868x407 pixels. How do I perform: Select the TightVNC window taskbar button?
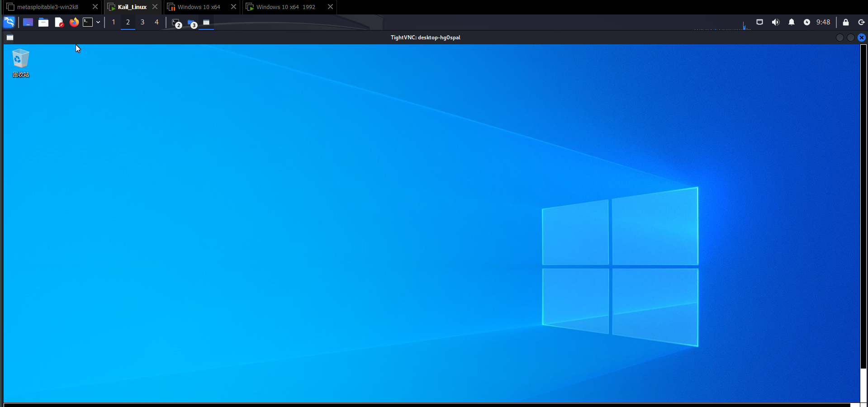(206, 22)
